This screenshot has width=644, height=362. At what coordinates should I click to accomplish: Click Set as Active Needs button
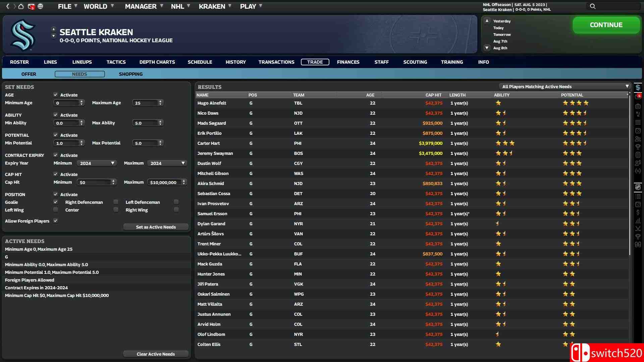pos(156,227)
